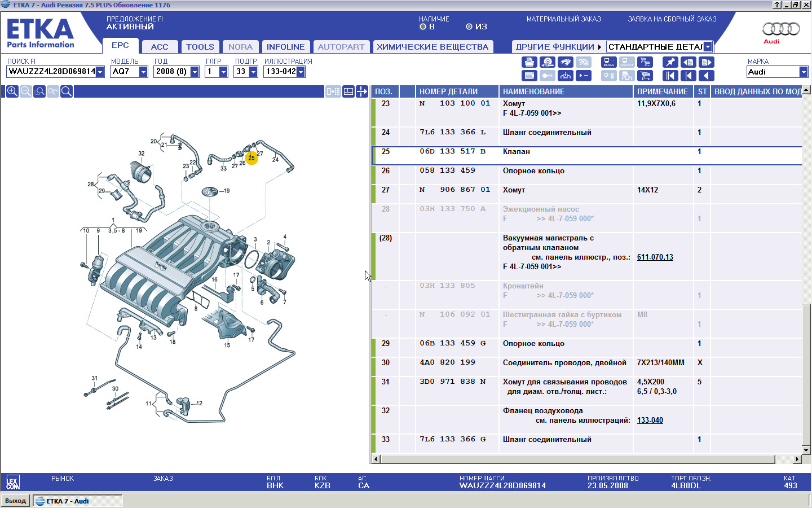812x508 pixels.
Task: Select part number 3D0 971 838 N
Action: tap(453, 382)
